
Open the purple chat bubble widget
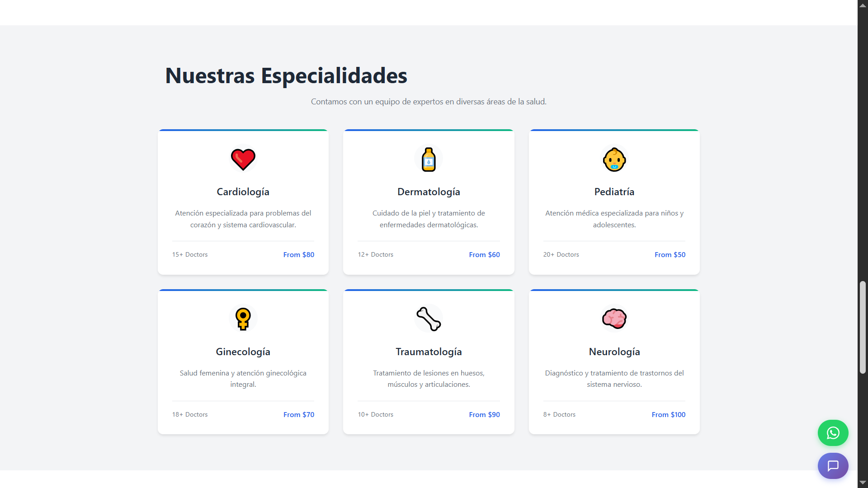point(833,465)
